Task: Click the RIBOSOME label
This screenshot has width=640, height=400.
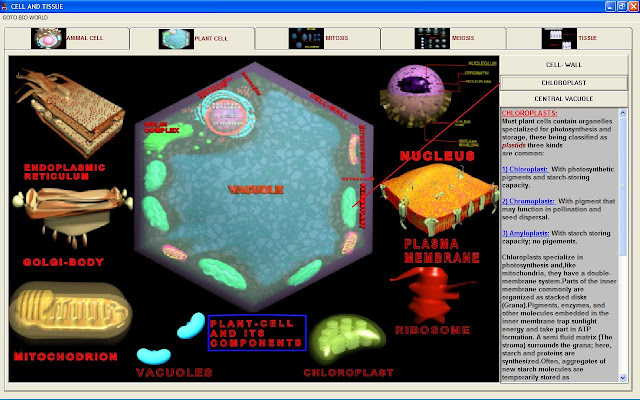Action: [433, 330]
